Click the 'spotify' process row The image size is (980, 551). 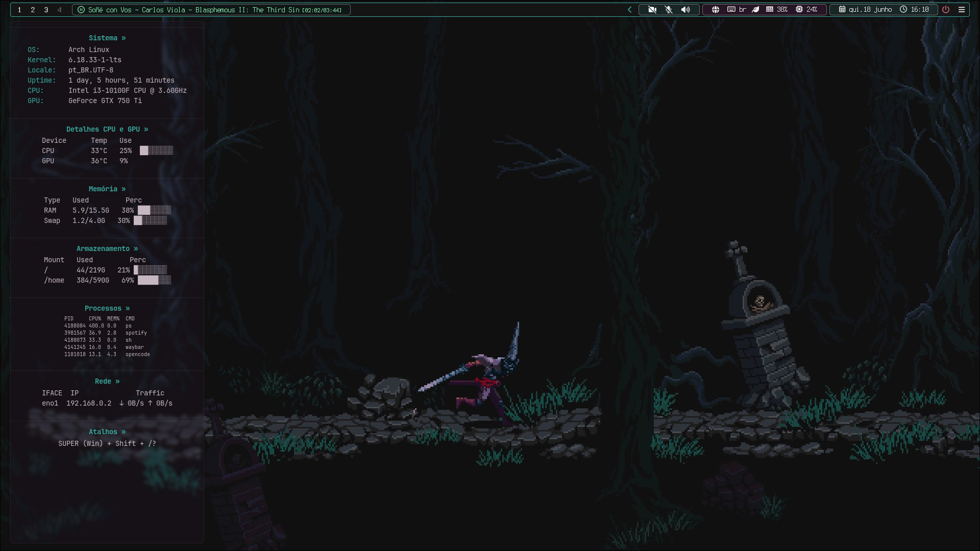(x=107, y=333)
